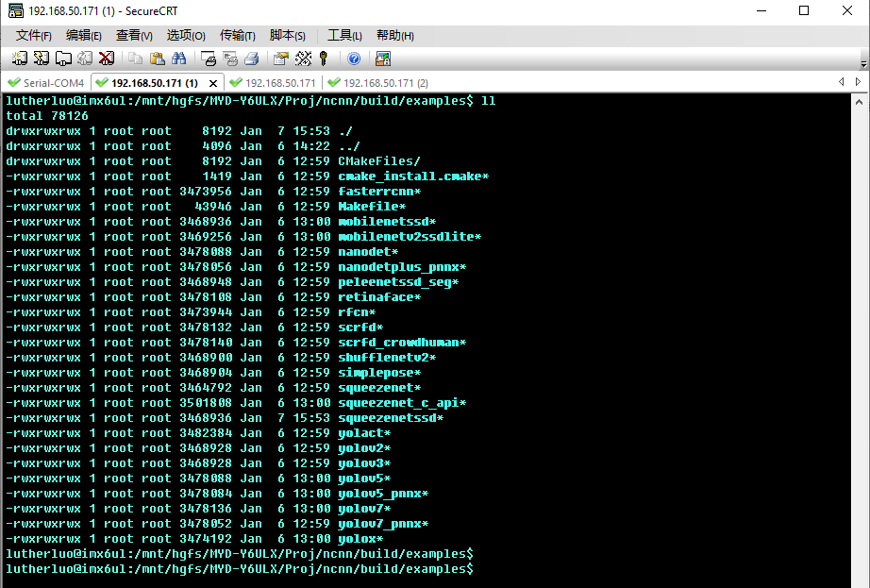Switch to the 192.168.50.171 (2) tab
Image resolution: width=870 pixels, height=588 pixels.
(378, 83)
